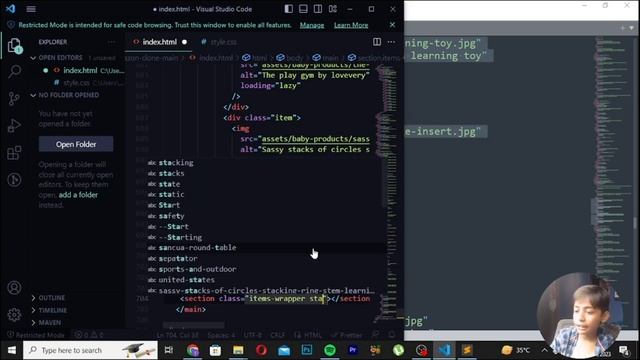Open the hamburger application menu
The image size is (640, 360).
pyautogui.click(x=31, y=9)
